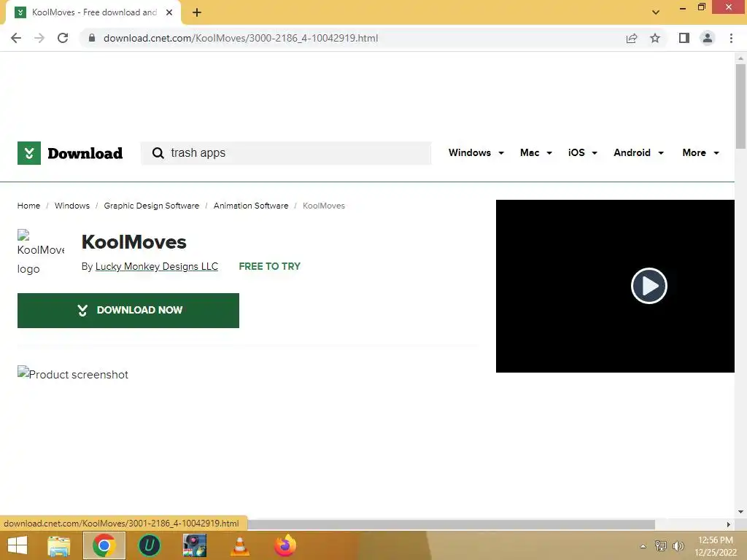747x560 pixels.
Task: Bookmark this page with the star icon
Action: 655,38
